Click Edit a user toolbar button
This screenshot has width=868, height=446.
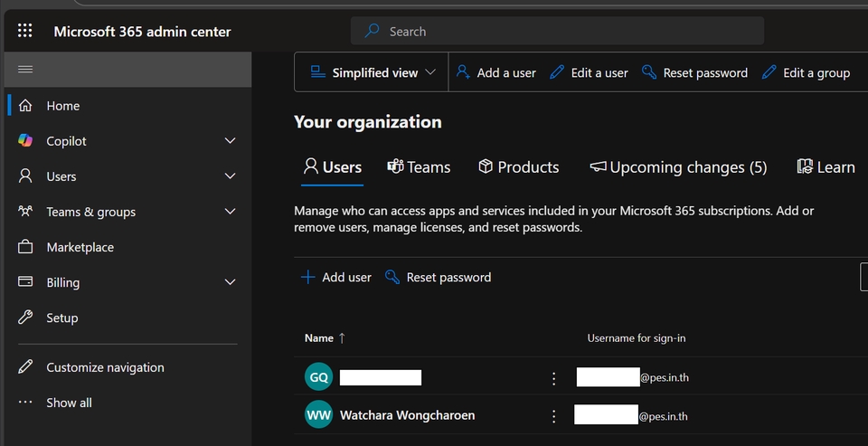[589, 72]
